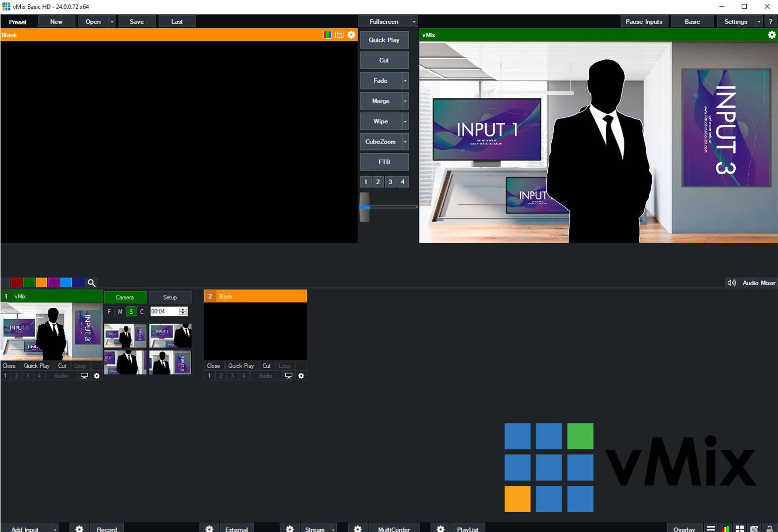Expand the Add Input dropdown arrow
The height and width of the screenshot is (532, 778).
55,529
